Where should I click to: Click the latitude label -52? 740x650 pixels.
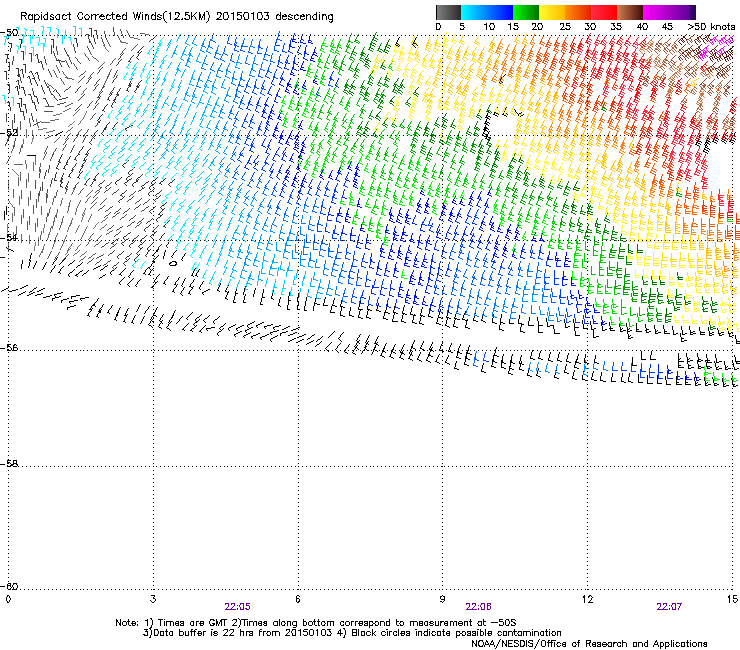point(9,133)
